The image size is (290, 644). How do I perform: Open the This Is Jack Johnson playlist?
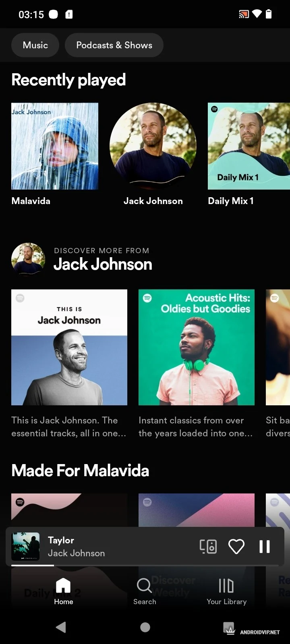coord(69,347)
